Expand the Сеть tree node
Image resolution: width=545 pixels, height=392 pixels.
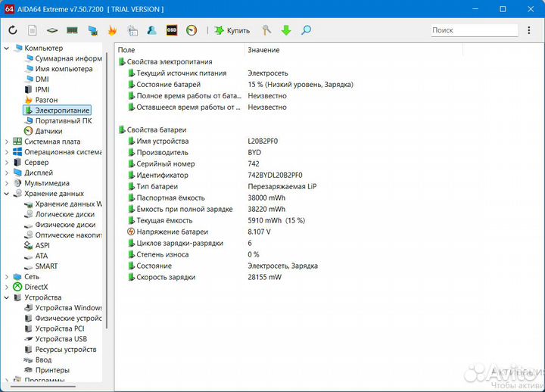pos(7,277)
